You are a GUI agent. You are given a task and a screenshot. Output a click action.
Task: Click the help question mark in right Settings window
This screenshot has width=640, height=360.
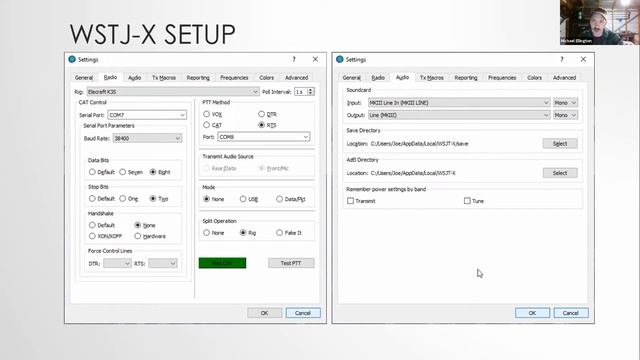point(562,59)
